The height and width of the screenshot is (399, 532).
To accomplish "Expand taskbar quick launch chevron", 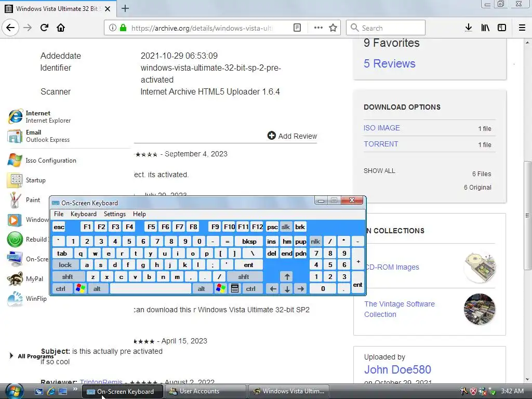I will 75,389.
